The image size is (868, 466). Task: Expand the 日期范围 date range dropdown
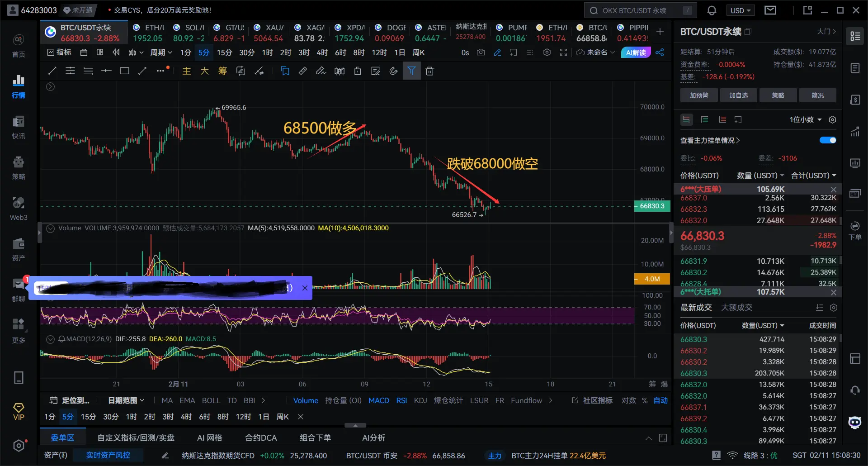(126, 400)
